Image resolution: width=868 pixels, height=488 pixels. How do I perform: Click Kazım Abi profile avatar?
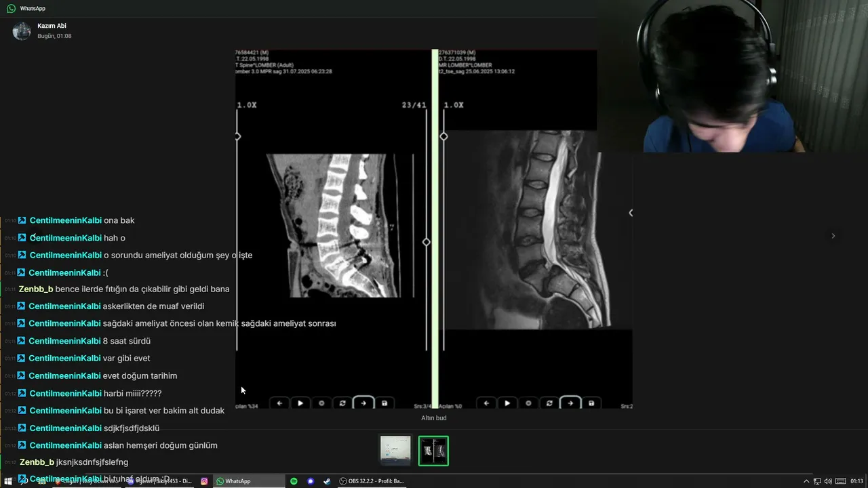(22, 31)
